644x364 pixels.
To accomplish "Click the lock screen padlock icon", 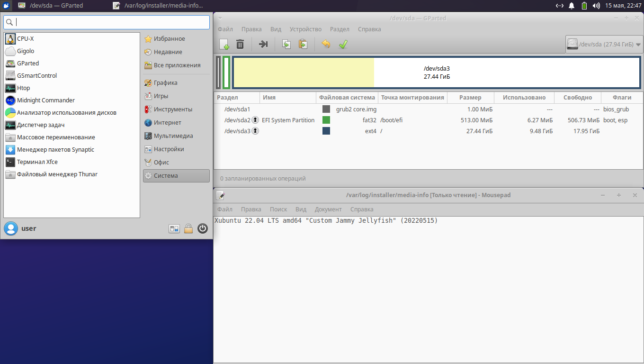I will pyautogui.click(x=188, y=228).
